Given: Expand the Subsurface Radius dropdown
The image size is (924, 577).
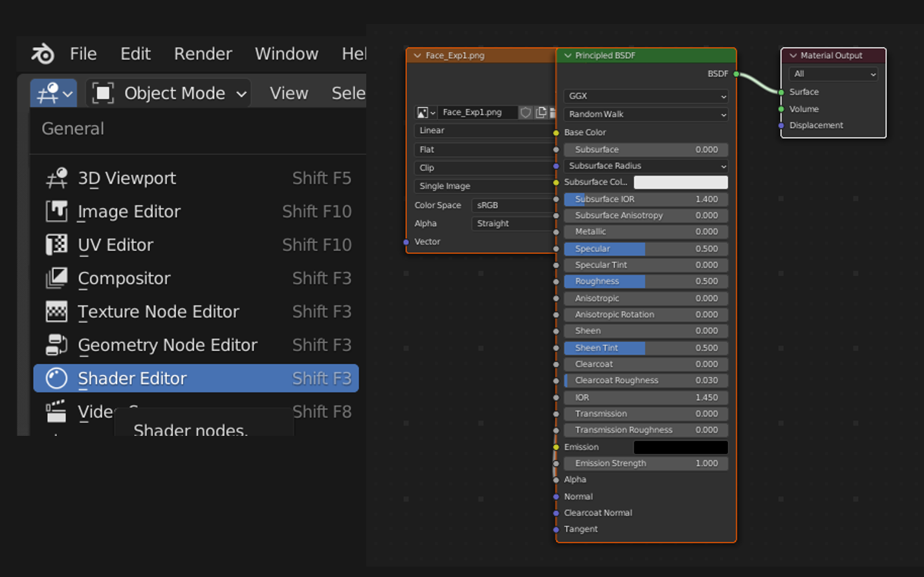Looking at the screenshot, I should pyautogui.click(x=646, y=166).
